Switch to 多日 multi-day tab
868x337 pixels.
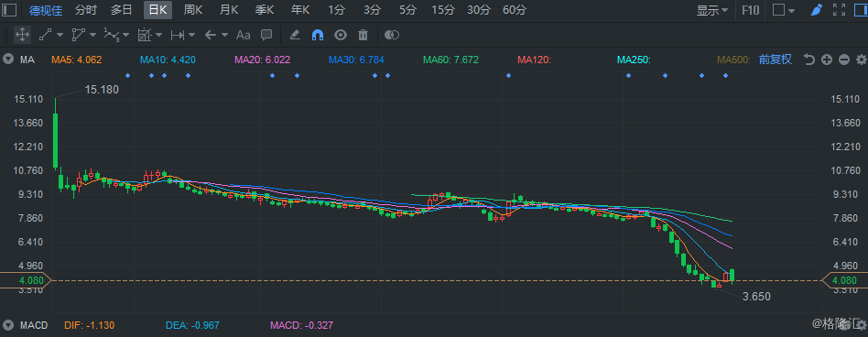click(121, 10)
